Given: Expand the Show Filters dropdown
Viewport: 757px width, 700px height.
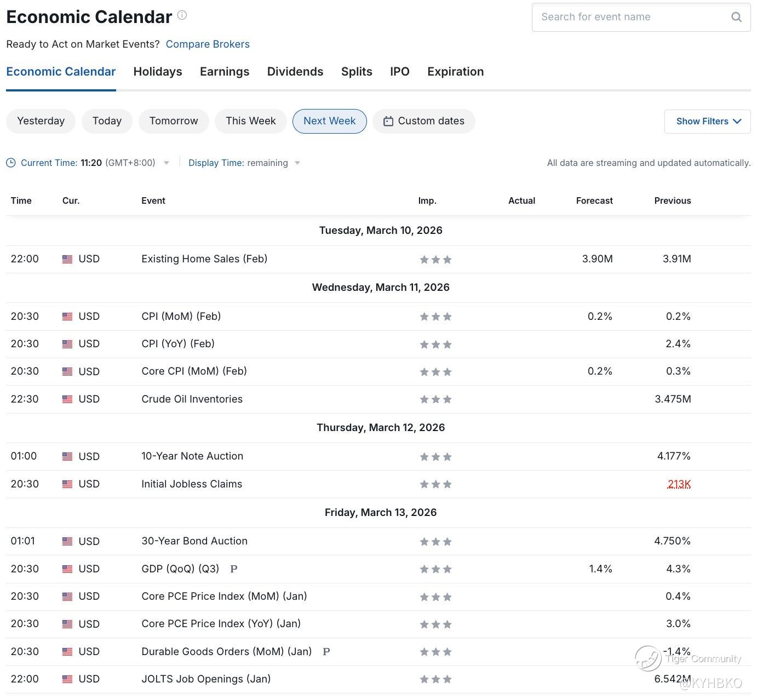Looking at the screenshot, I should pyautogui.click(x=708, y=122).
